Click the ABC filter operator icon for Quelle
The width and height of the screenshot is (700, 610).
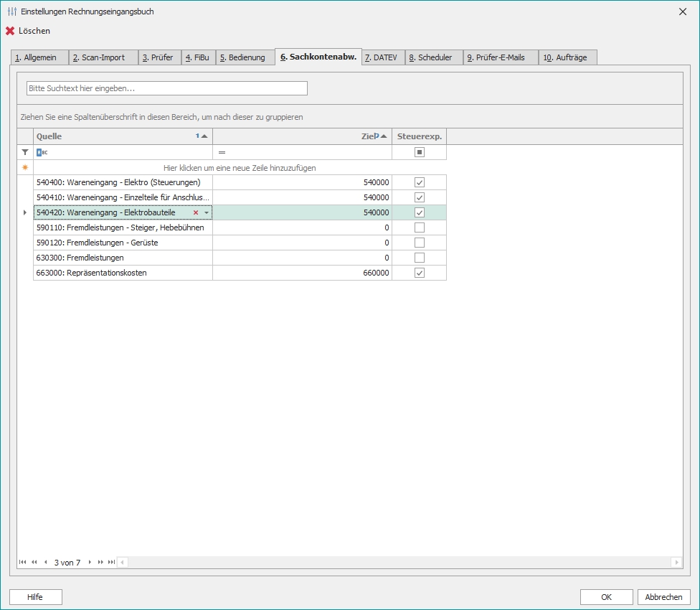pos(42,152)
